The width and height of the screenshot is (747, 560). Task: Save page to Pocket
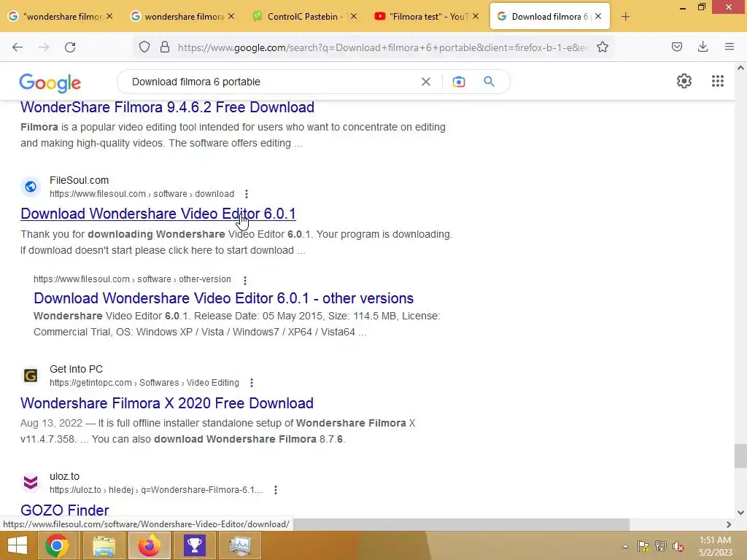677,47
